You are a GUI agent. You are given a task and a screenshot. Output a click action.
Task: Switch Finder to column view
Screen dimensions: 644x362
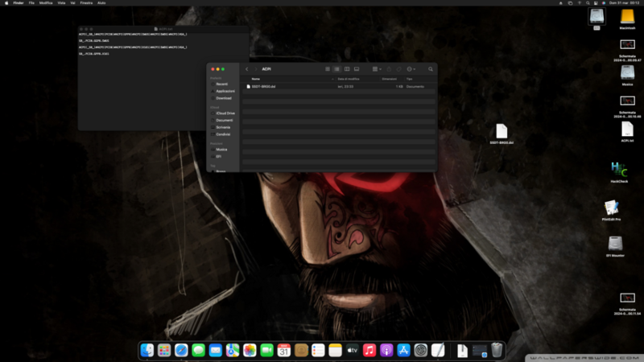347,69
